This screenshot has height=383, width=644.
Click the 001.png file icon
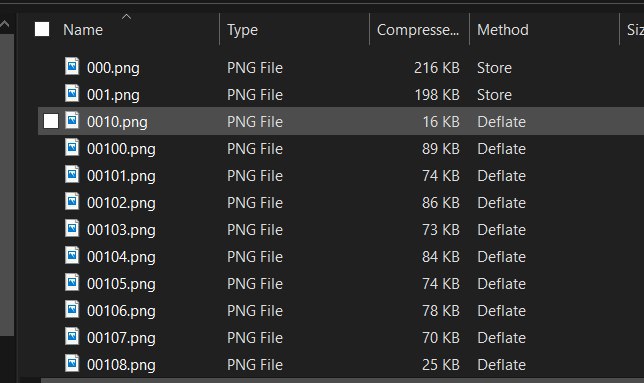72,94
